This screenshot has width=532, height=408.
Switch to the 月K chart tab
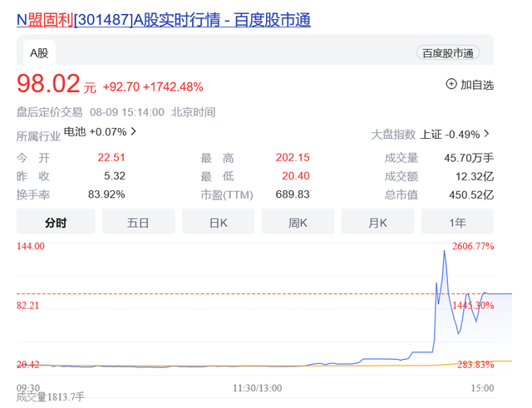coord(377,223)
